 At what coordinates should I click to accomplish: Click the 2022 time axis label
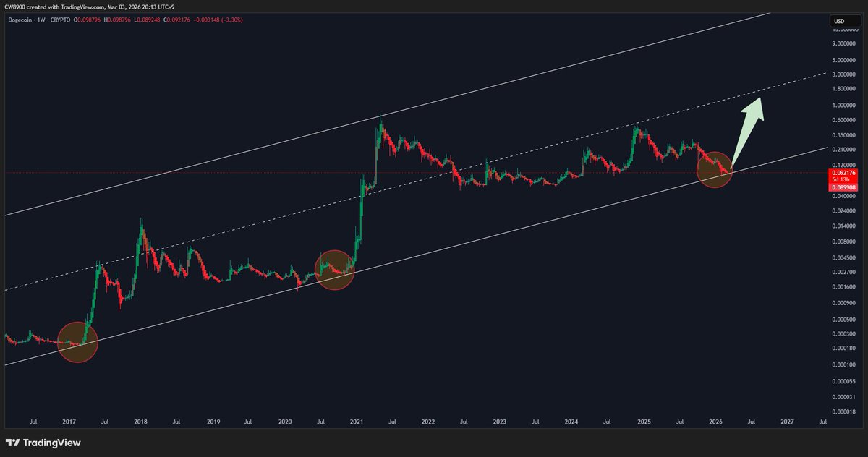427,421
